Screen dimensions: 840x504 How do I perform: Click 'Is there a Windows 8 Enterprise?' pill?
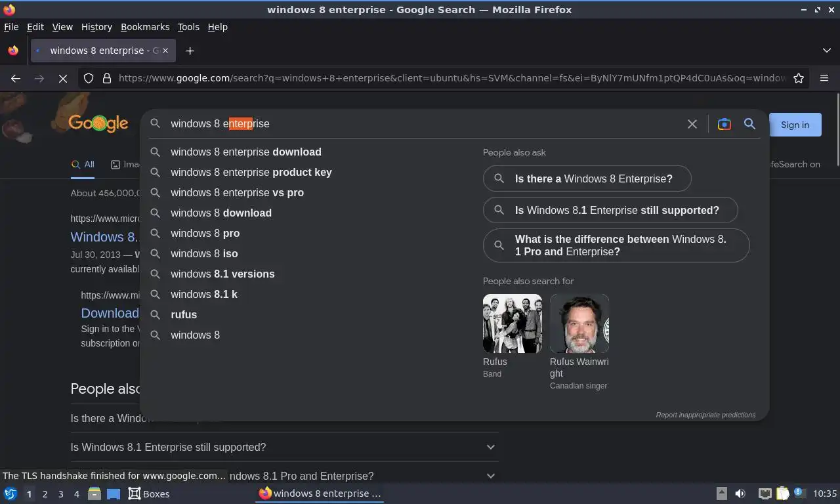(x=587, y=178)
